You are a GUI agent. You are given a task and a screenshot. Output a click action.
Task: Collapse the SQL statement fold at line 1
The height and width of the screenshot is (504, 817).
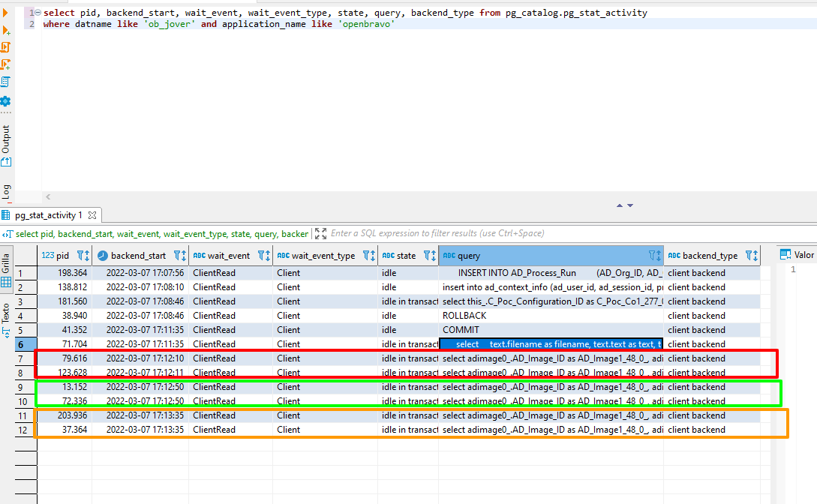tap(38, 13)
